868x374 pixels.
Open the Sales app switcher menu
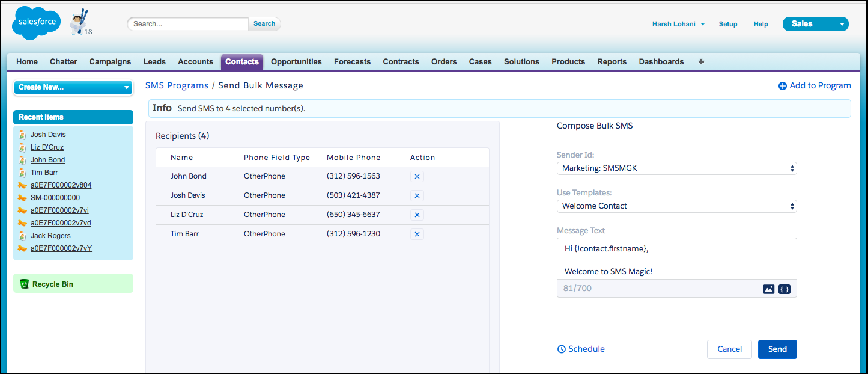point(816,24)
